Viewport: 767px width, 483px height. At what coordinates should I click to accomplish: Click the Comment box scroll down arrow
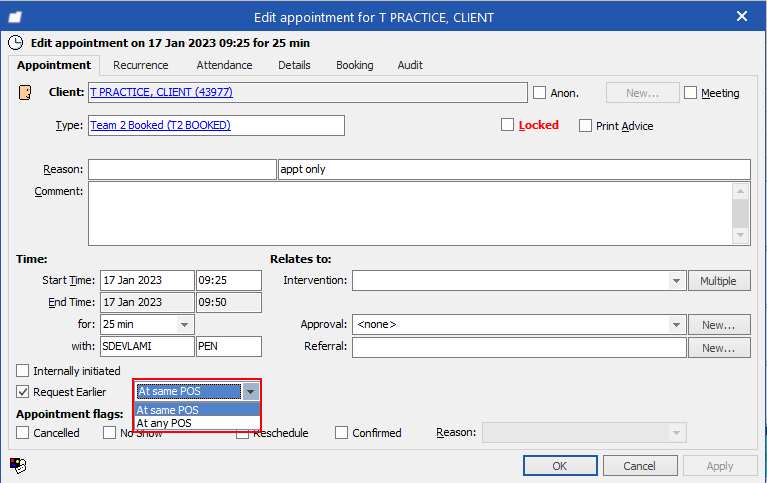pyautogui.click(x=741, y=236)
